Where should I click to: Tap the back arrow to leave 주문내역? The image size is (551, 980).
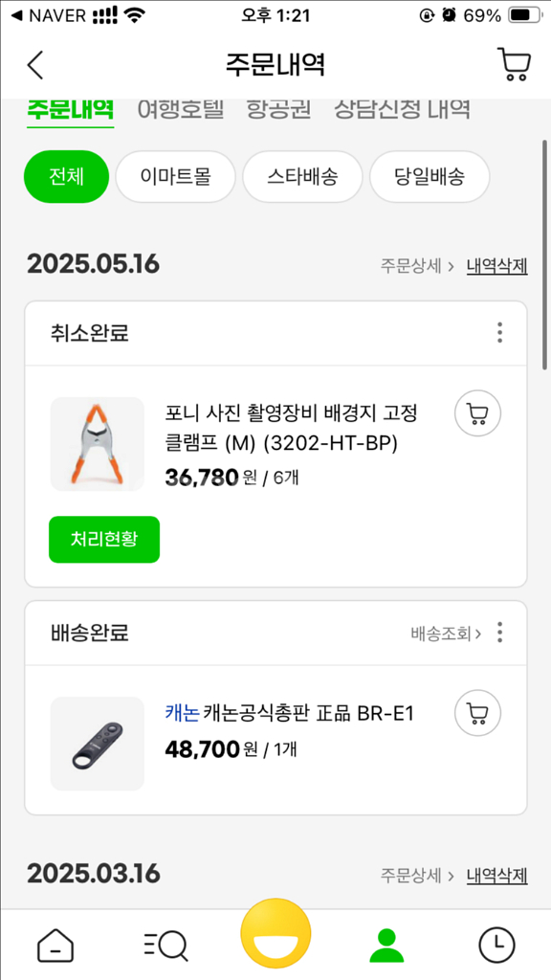coord(35,65)
